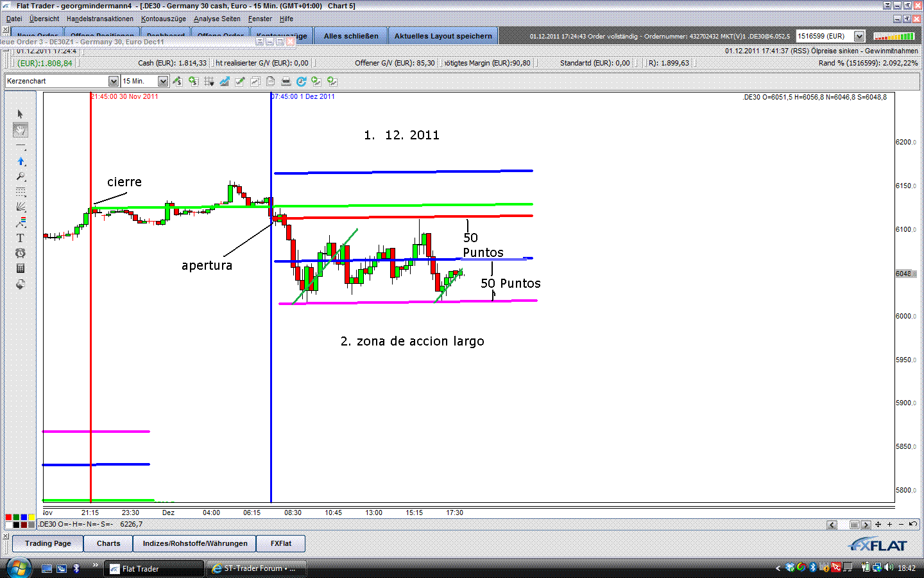Pick the blue color swatch
Screen dimensions: 924x578
coord(24,517)
